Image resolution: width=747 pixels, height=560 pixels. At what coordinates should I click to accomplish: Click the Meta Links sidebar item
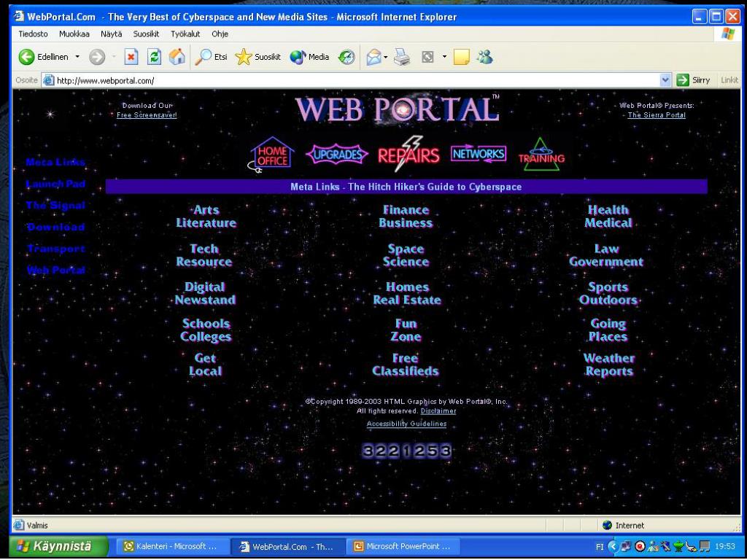55,163
